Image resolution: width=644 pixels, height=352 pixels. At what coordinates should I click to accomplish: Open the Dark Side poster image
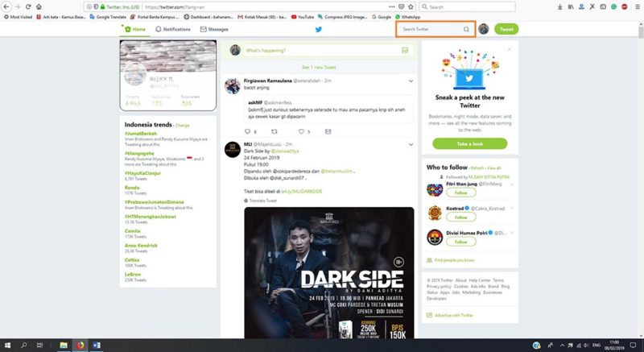coord(329,273)
